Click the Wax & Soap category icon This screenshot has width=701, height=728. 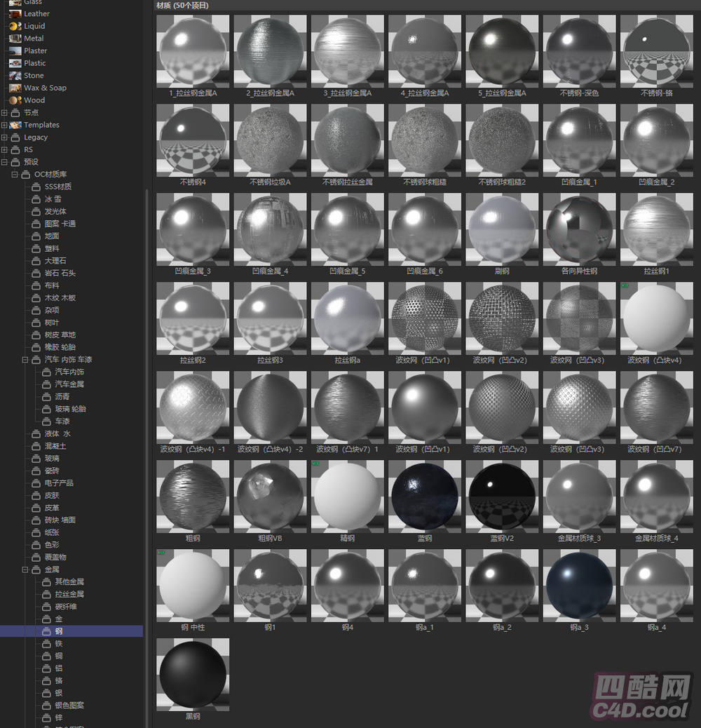coord(15,88)
